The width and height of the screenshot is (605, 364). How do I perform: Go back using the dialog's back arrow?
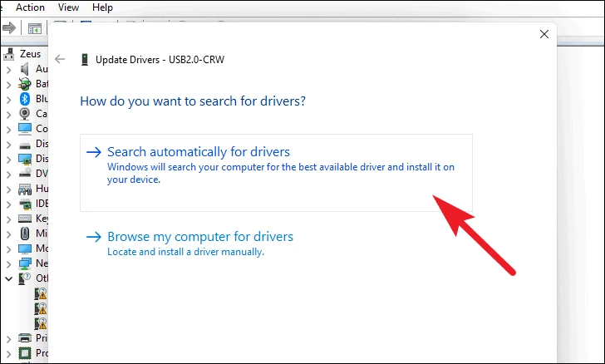60,59
